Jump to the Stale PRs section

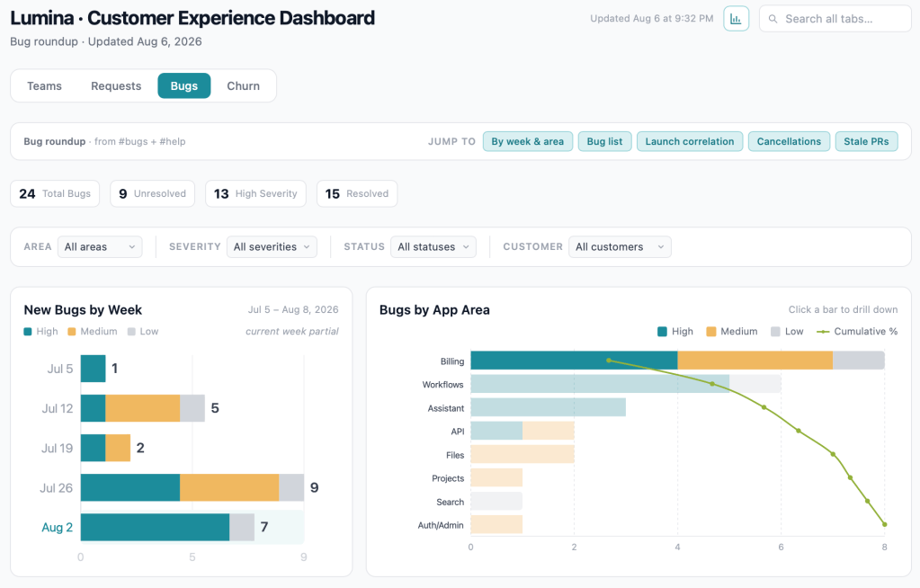point(866,141)
